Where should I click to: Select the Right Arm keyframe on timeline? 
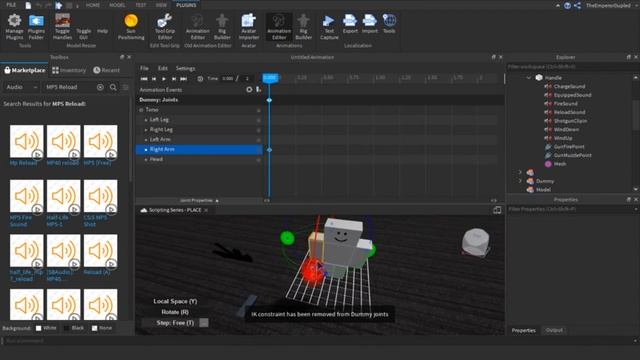click(x=269, y=150)
